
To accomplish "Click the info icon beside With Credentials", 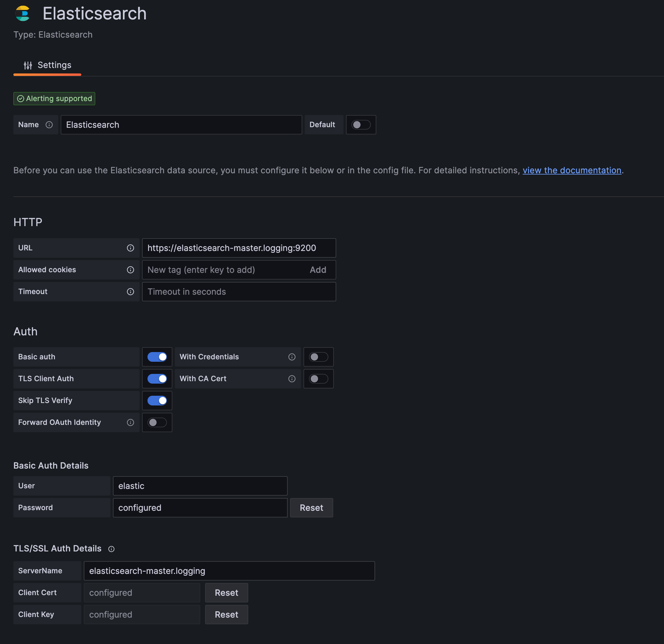I will pos(292,357).
